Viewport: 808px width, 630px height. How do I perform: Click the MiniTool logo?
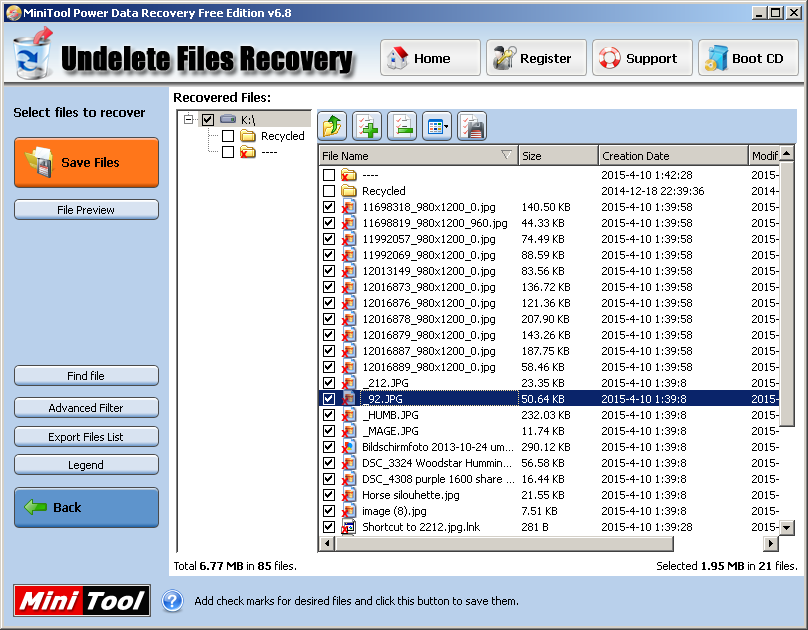pos(82,601)
